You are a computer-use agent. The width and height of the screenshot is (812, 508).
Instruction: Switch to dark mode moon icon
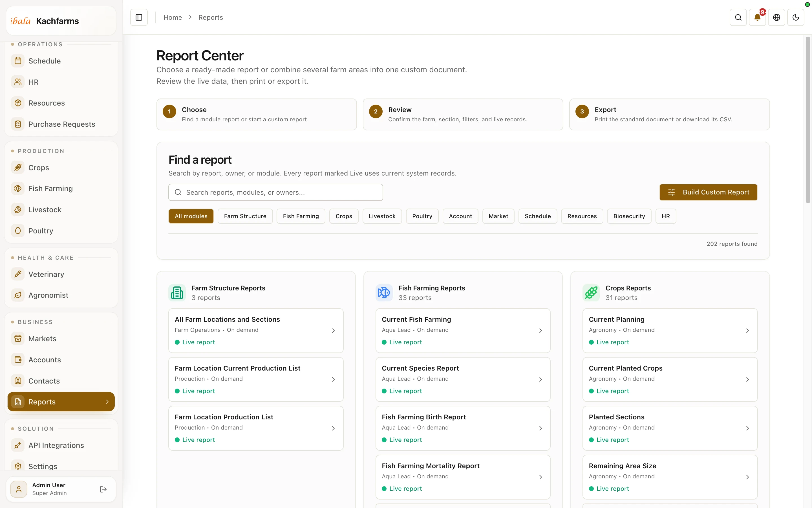pyautogui.click(x=796, y=17)
